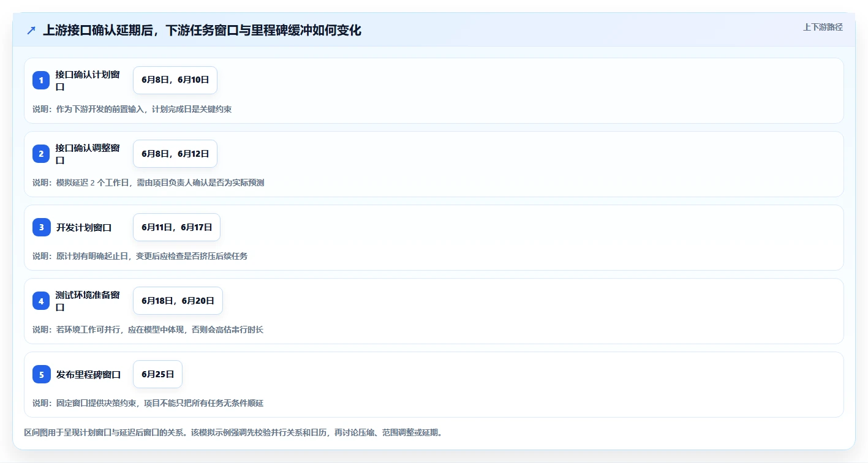The image size is (868, 463).
Task: Click the 上下游路径 label in header
Action: pyautogui.click(x=823, y=27)
